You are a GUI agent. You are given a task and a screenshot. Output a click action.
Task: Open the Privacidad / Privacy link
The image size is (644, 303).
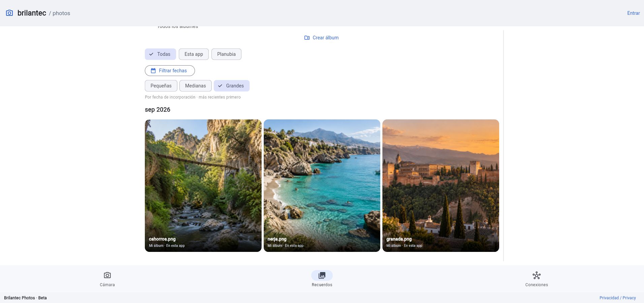[617, 298]
